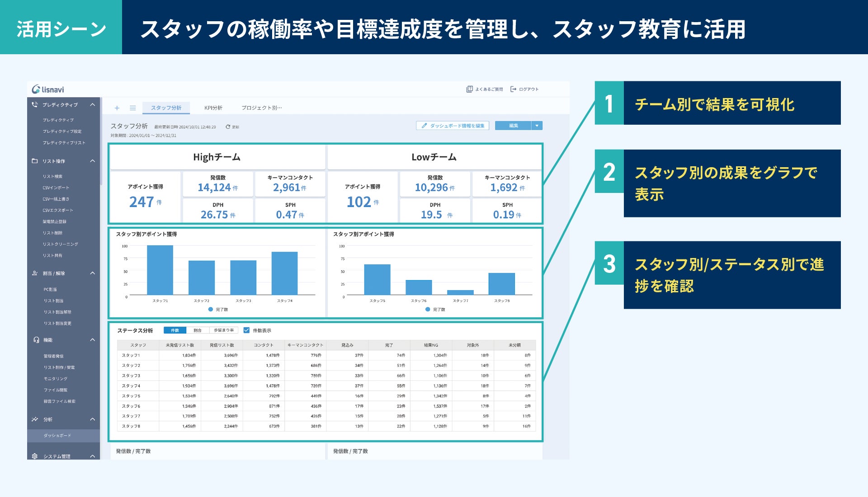Screen dimensions: 868x497
Task: Toggle the 件数表示 checkbox
Action: pos(246,330)
